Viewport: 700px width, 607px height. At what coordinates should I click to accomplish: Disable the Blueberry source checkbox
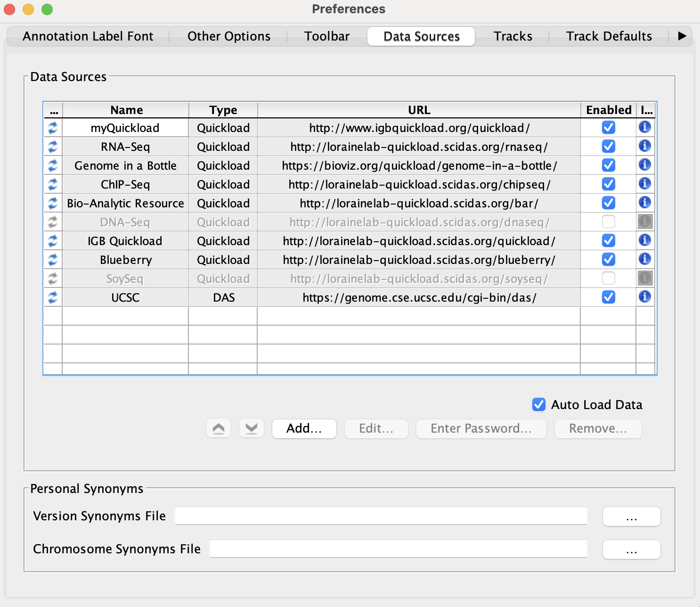pos(609,259)
